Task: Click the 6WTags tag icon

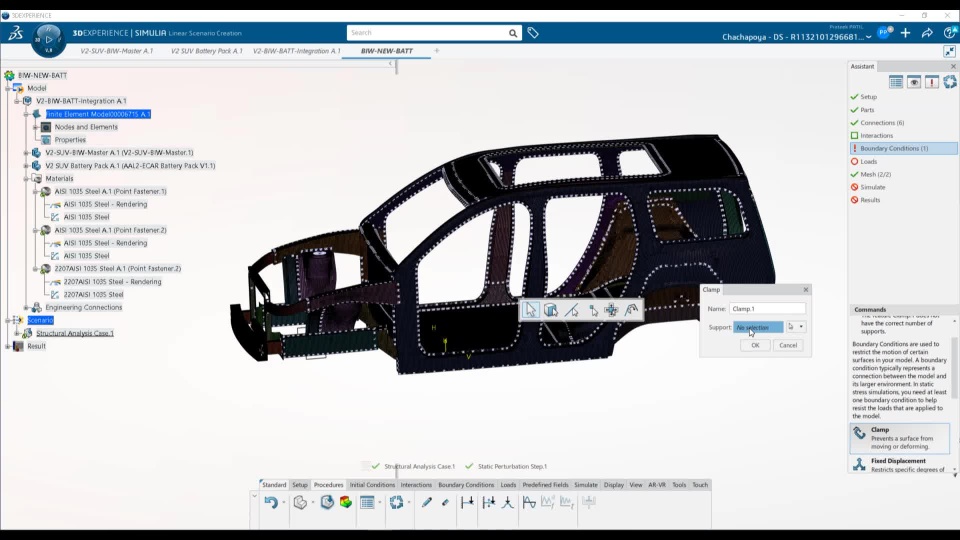Action: tap(533, 33)
